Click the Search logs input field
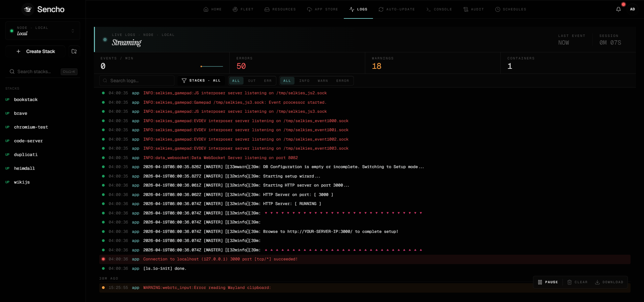 pos(137,81)
